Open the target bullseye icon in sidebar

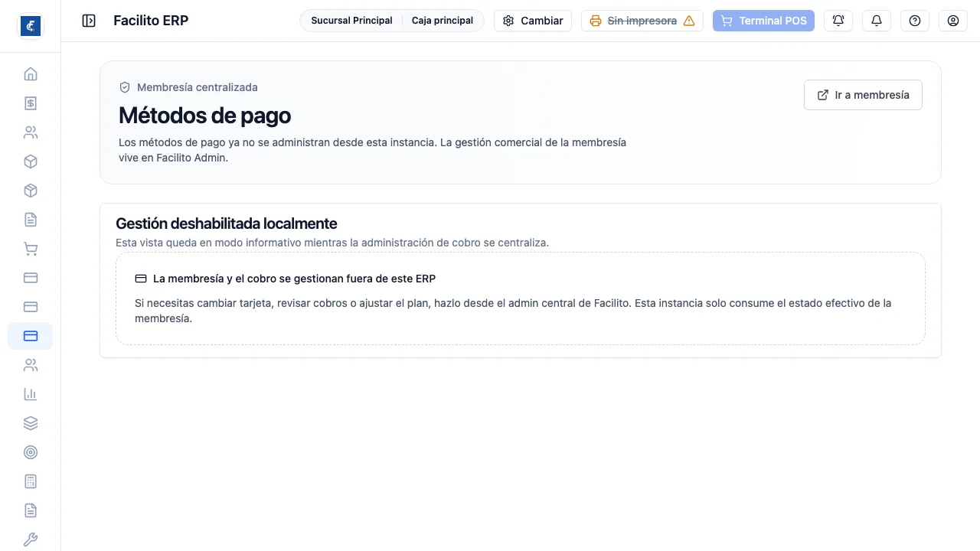(31, 452)
